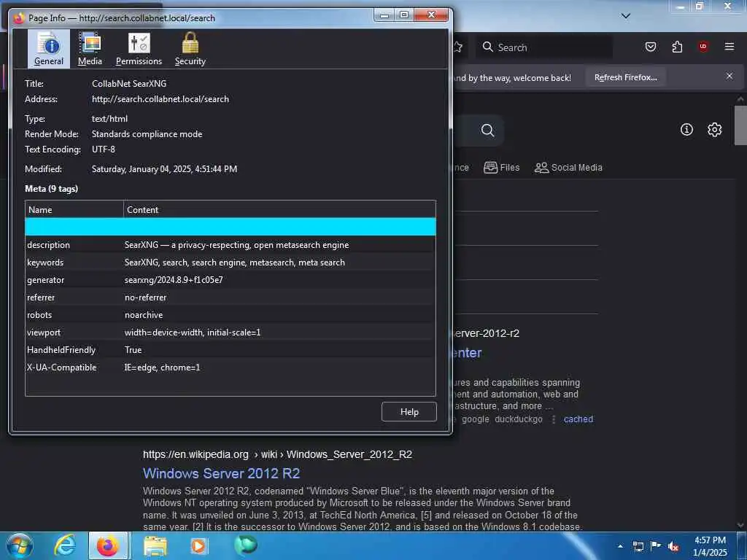
Task: Launch Internet Explorer from taskbar
Action: click(65, 545)
